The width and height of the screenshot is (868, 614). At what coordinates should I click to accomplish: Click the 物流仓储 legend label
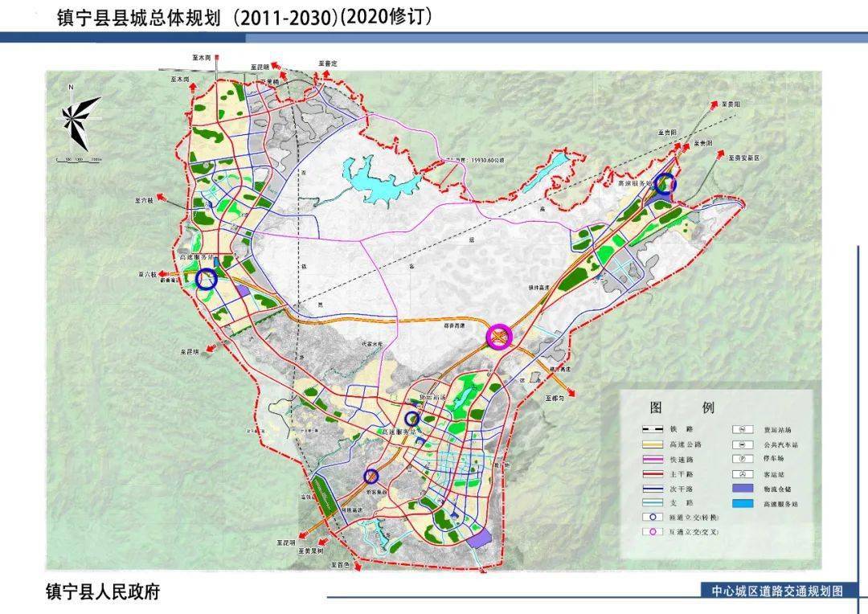[777, 489]
